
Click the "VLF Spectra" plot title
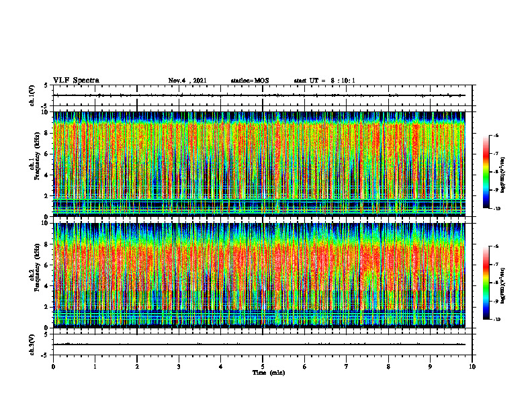77,81
